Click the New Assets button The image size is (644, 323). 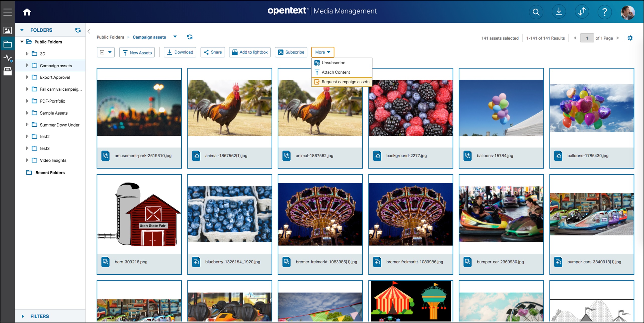click(137, 52)
